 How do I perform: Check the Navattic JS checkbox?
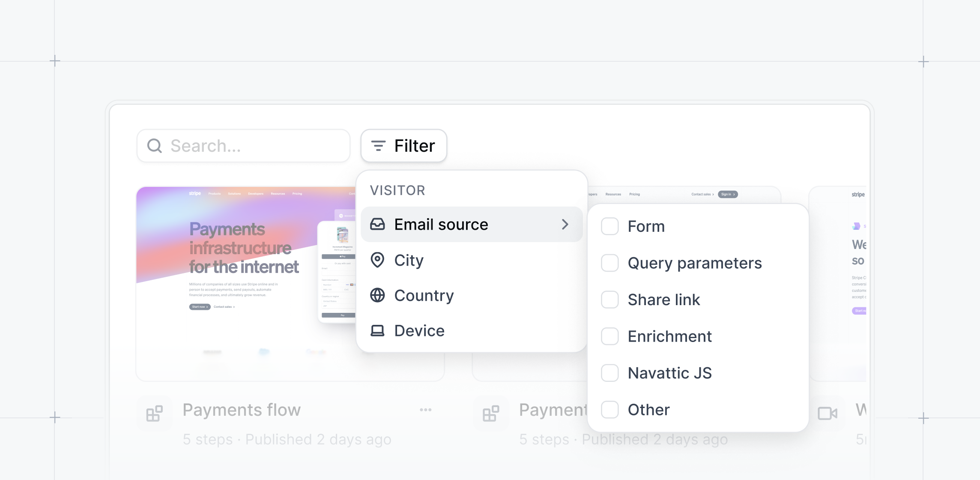coord(610,373)
